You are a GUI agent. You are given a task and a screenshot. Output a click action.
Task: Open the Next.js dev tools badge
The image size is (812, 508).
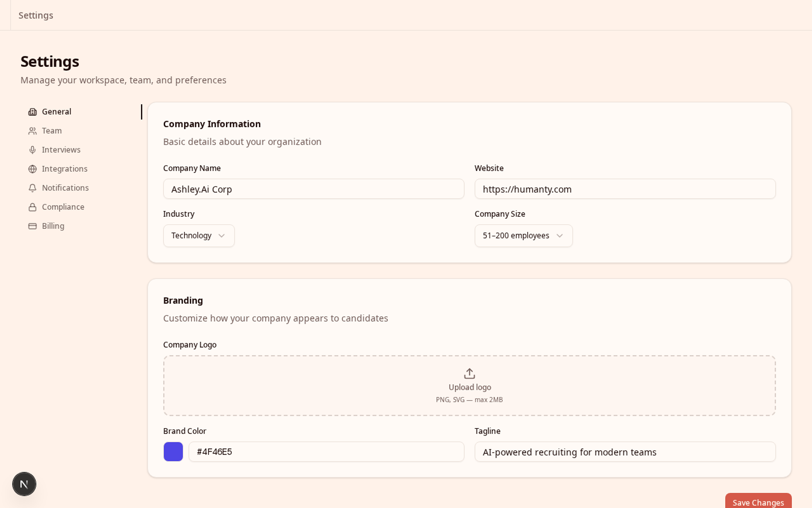(24, 484)
